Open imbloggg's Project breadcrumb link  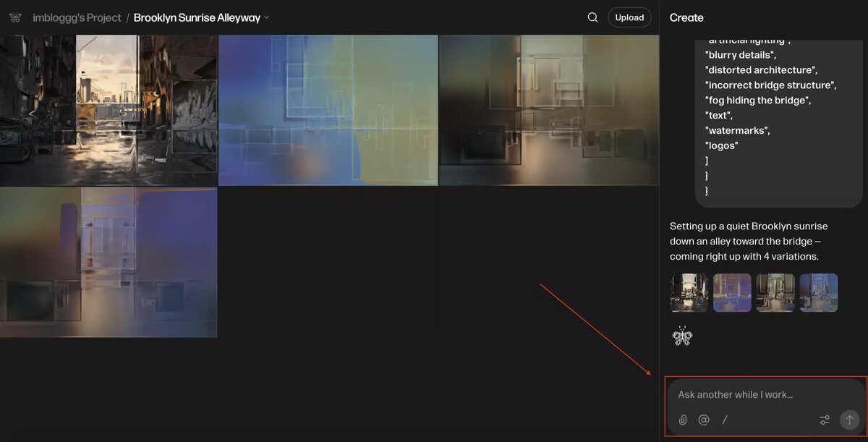(77, 17)
